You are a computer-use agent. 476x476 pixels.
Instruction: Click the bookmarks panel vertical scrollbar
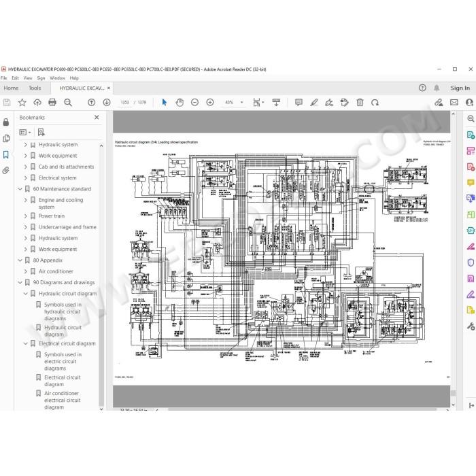(x=101, y=357)
